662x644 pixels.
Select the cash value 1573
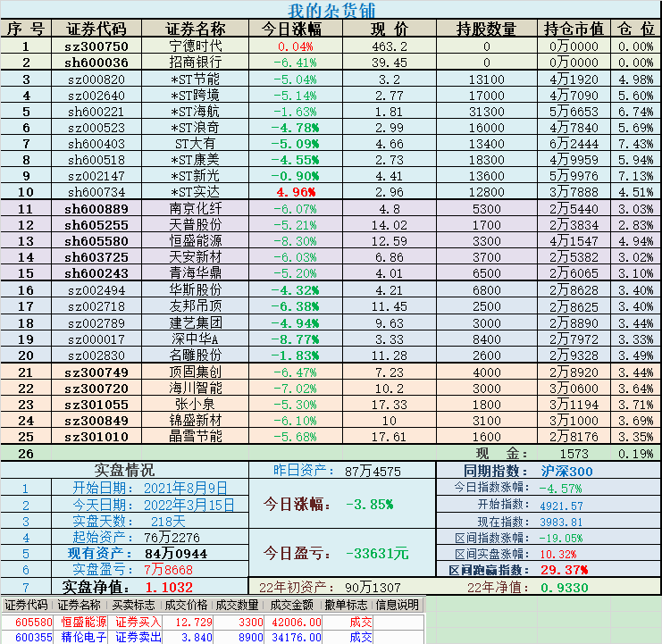[x=574, y=454]
